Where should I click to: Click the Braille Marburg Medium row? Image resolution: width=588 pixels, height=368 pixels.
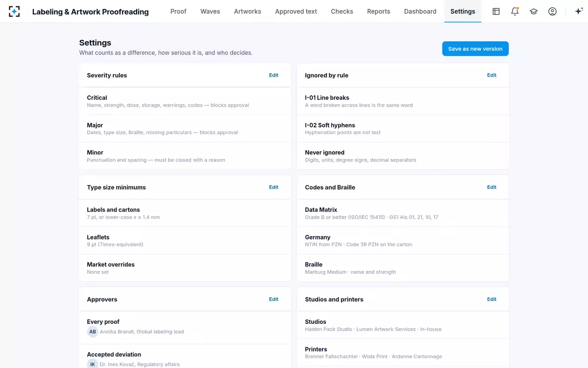[x=403, y=268]
